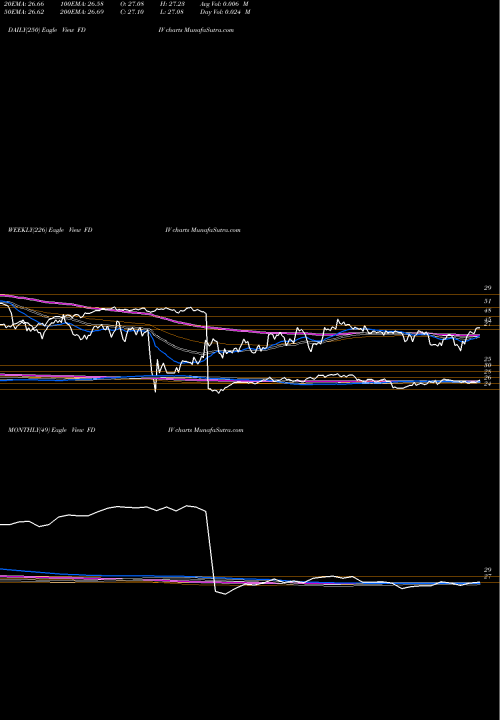Screen dimensions: 500x720
Task: Click the Day Vol 0.024 M value
Action: (225, 12)
